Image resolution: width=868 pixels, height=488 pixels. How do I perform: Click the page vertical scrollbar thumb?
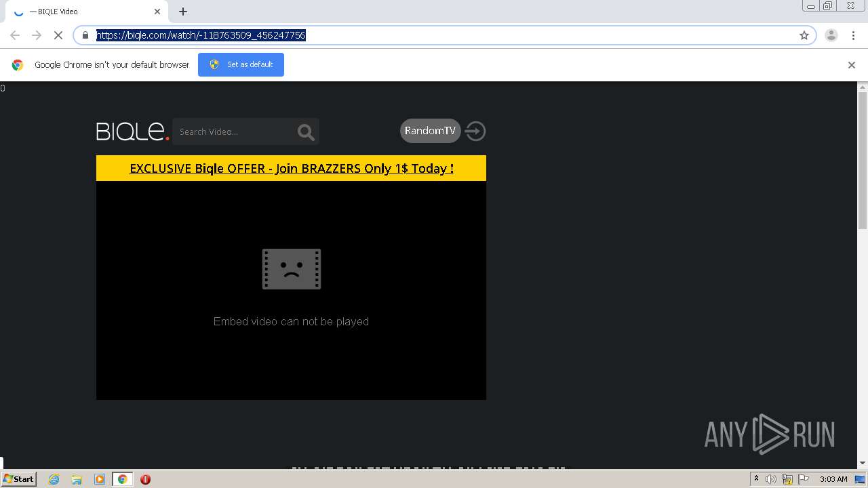(x=863, y=161)
